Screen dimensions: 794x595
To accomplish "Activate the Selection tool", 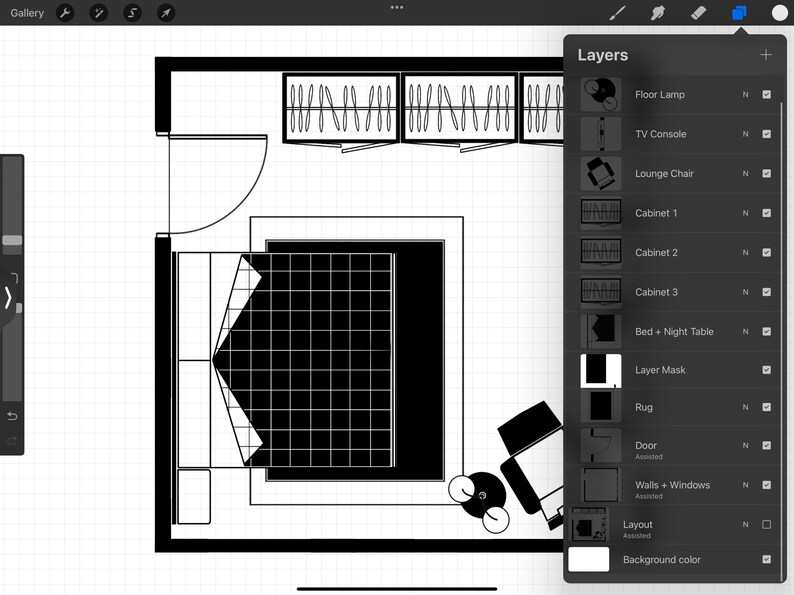I will (133, 13).
